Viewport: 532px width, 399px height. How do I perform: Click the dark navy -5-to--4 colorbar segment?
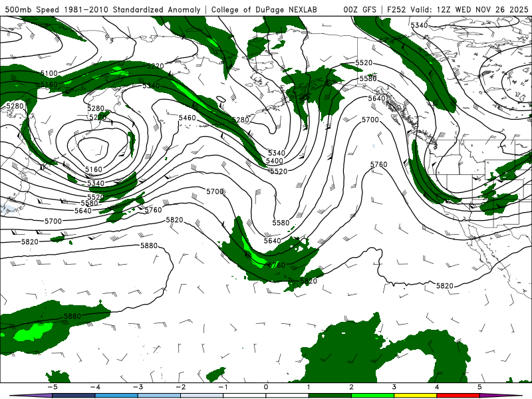click(74, 396)
